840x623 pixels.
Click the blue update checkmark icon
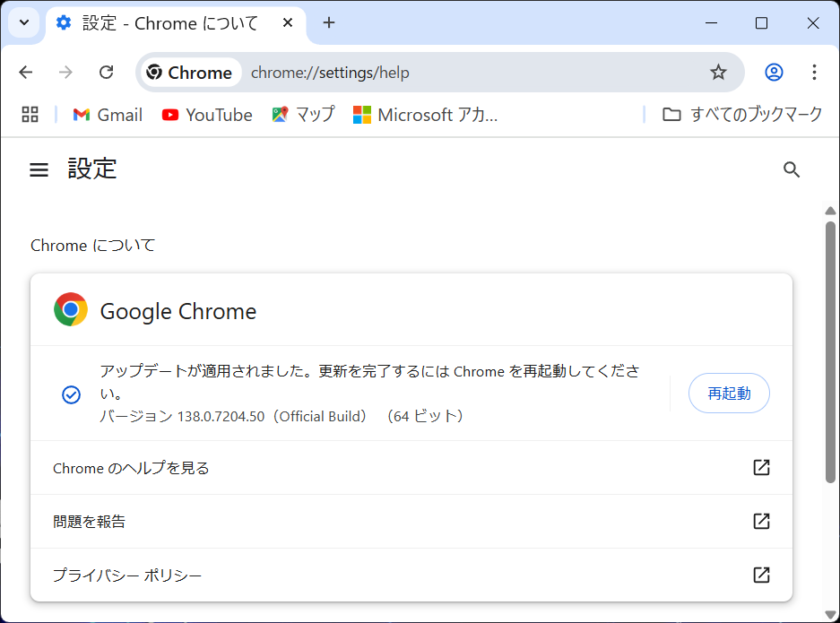pos(71,394)
